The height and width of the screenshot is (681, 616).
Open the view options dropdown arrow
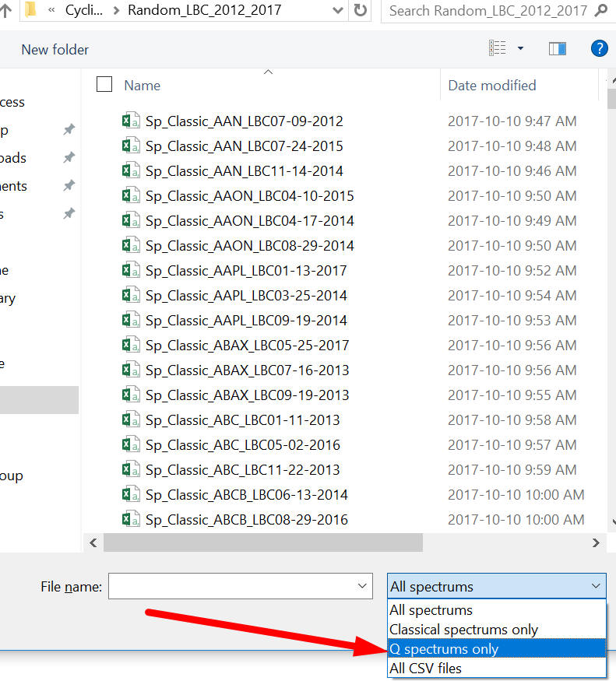[520, 49]
